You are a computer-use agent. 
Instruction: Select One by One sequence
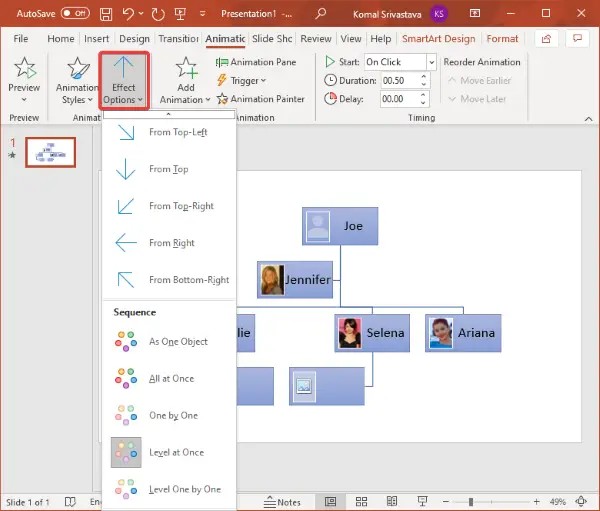tap(169, 415)
